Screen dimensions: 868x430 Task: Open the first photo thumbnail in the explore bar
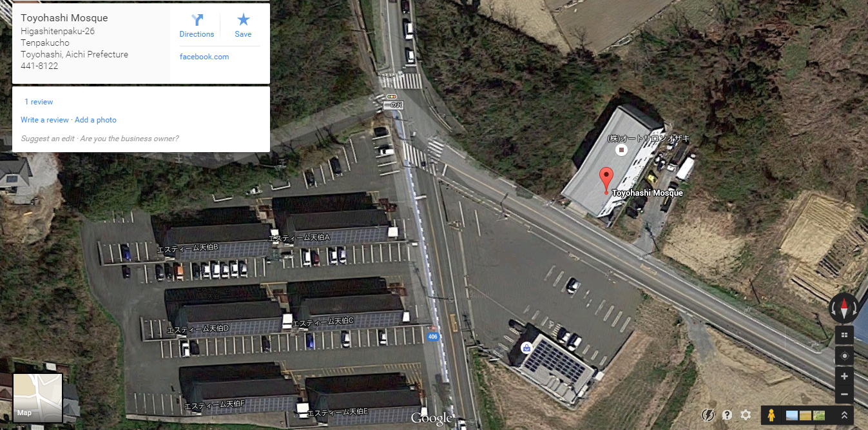click(792, 415)
